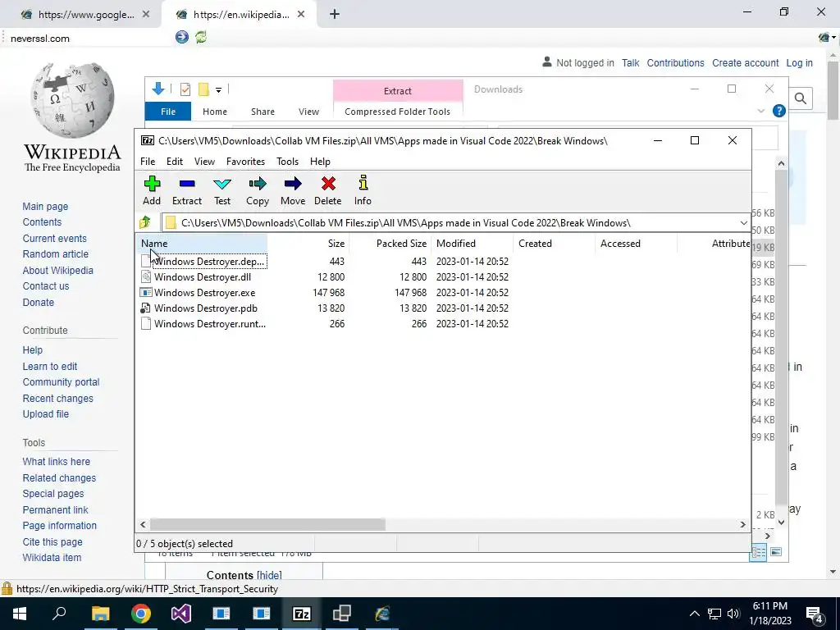Image resolution: width=840 pixels, height=630 pixels.
Task: Open the 7-Zip Help menu
Action: pos(320,162)
